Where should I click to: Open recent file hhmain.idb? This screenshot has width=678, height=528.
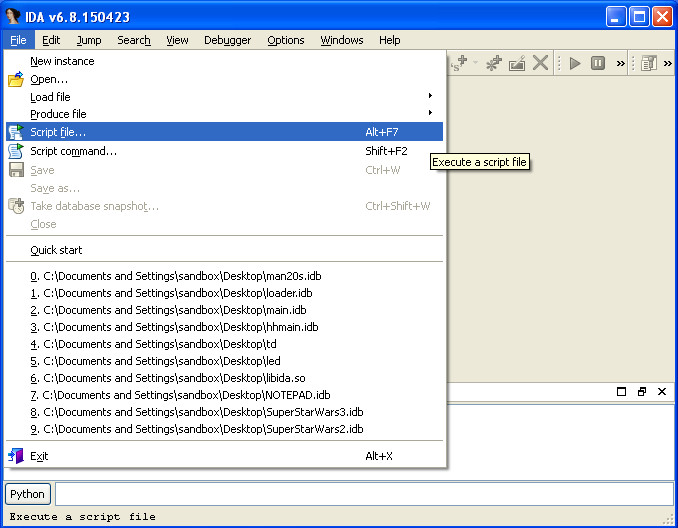(224, 327)
